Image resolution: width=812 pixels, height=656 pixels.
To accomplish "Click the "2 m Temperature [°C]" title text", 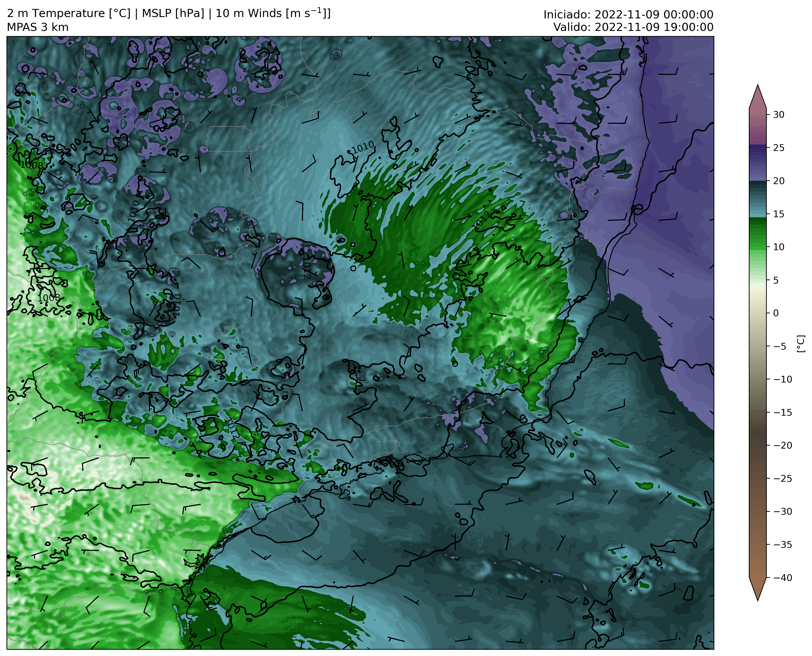I will pos(69,14).
